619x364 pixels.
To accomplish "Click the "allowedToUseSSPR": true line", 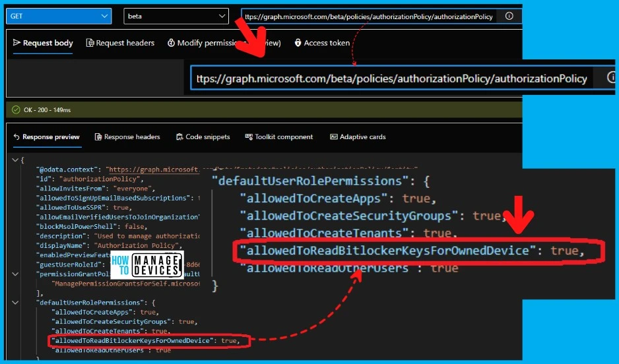I will 84,208.
